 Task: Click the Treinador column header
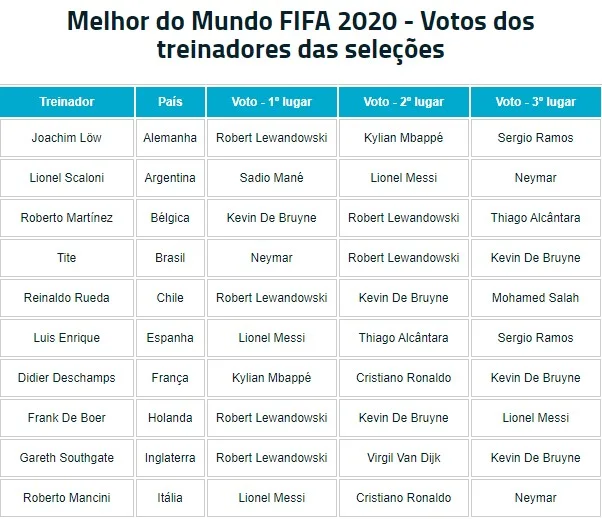[67, 102]
